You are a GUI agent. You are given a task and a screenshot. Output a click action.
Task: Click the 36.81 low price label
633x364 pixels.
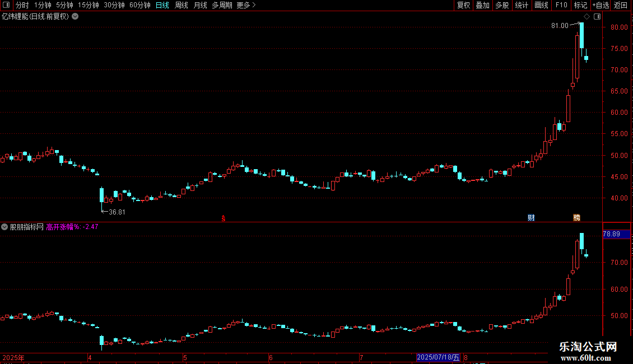tap(117, 212)
